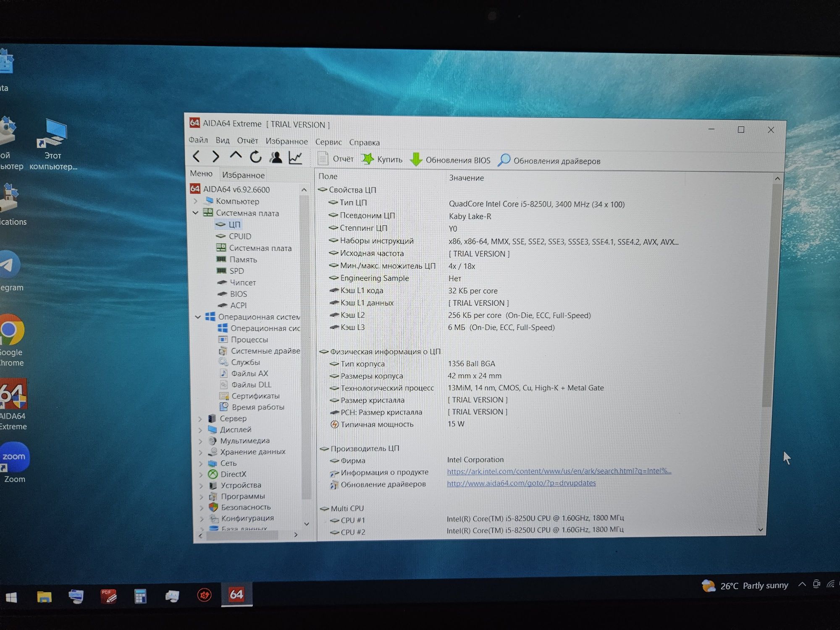Viewport: 840px width, 630px height.
Task: Open the Избранное menu in the menu bar
Action: 286,142
